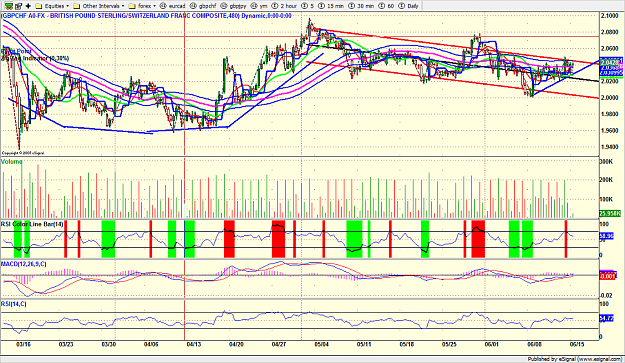Viewport: 625px width, 363px height.
Task: Select the Volume pane label
Action: click(x=12, y=162)
